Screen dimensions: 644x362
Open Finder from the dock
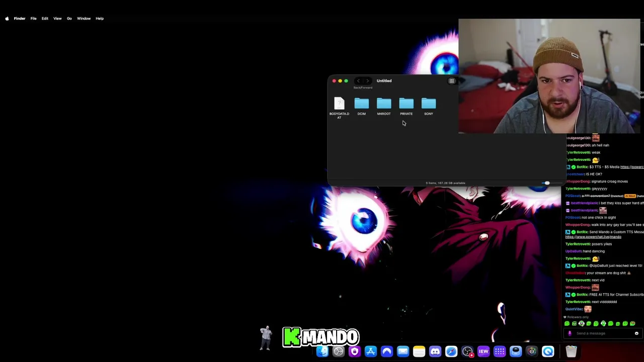323,351
